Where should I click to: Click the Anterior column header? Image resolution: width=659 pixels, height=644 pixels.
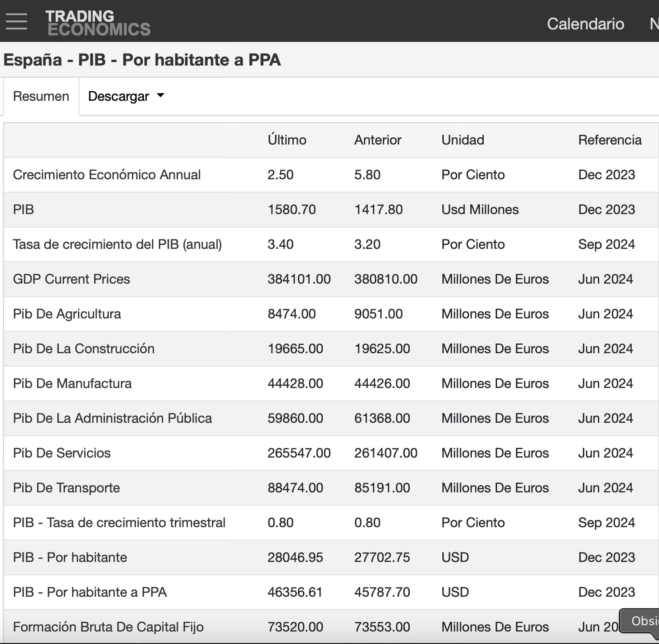click(378, 140)
